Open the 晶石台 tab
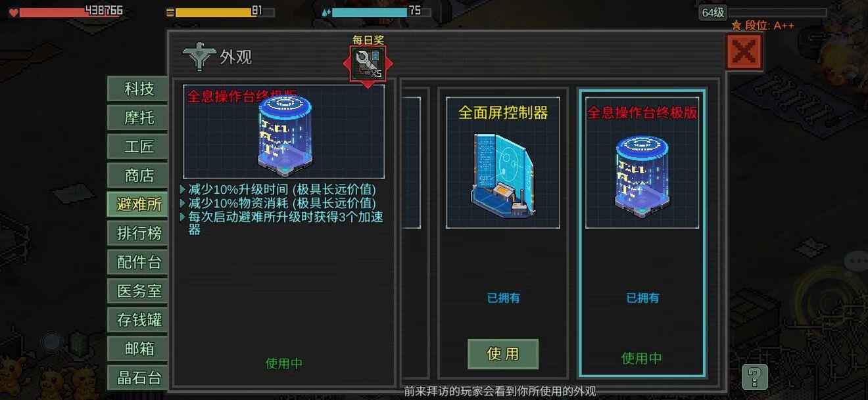 pos(139,378)
